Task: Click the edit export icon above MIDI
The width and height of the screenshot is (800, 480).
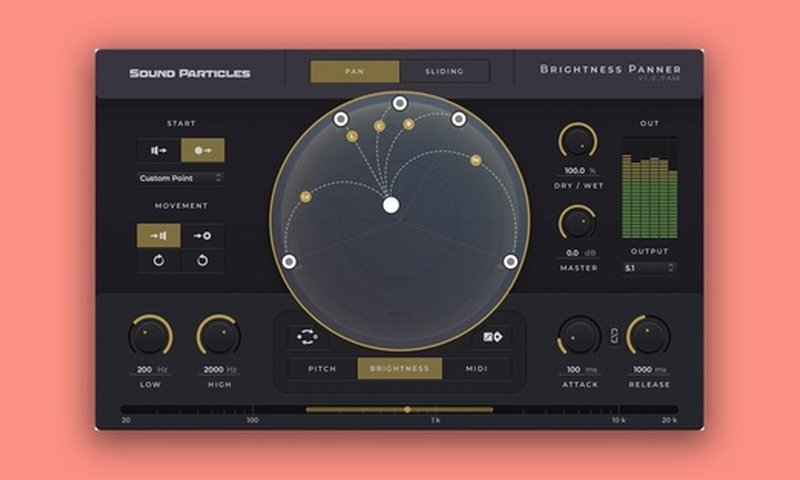Action: [x=492, y=337]
